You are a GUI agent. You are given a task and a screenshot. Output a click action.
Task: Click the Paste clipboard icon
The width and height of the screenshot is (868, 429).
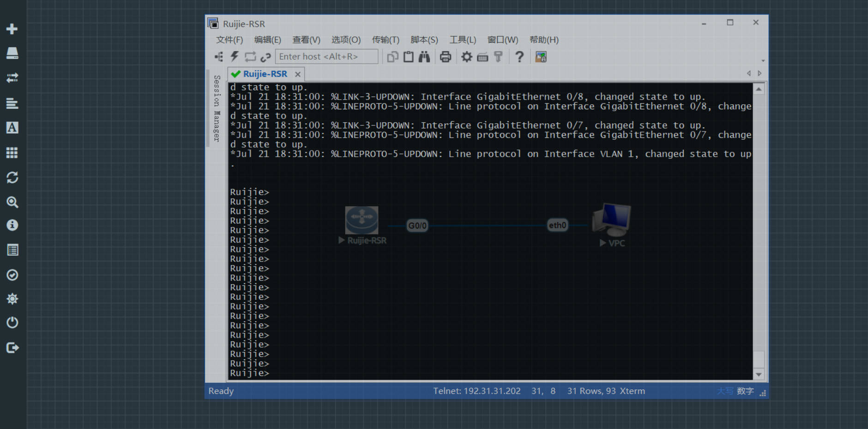(408, 57)
